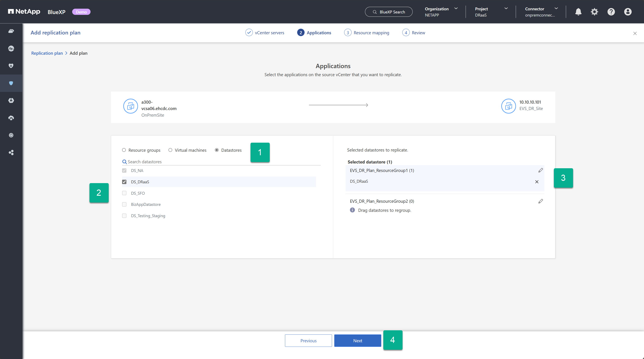Screen dimensions: 644x359
Task: Check the BizAppDatastore checkbox
Action: click(124, 204)
